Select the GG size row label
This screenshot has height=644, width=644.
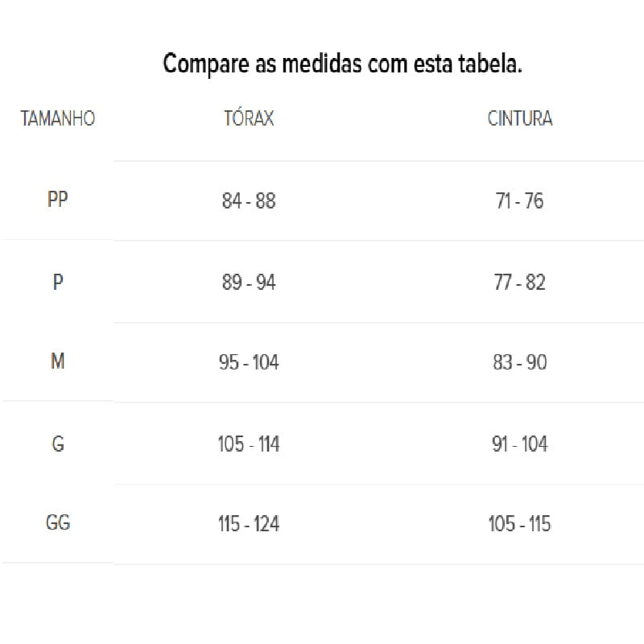coord(58,522)
